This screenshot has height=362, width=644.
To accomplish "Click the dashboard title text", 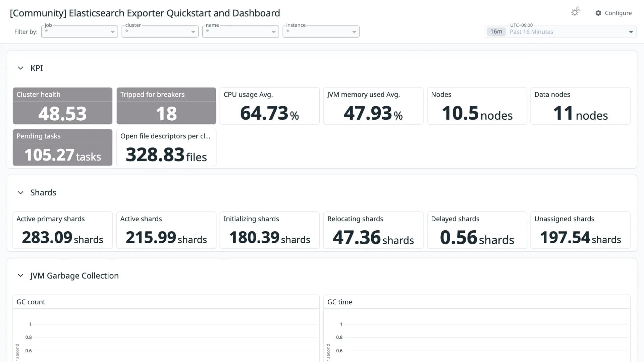I will 145,13.
